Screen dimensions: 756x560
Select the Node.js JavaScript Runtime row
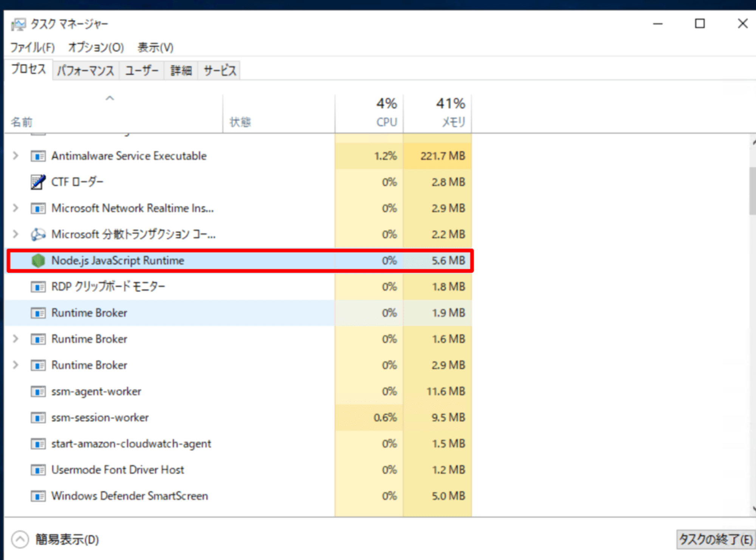point(240,261)
